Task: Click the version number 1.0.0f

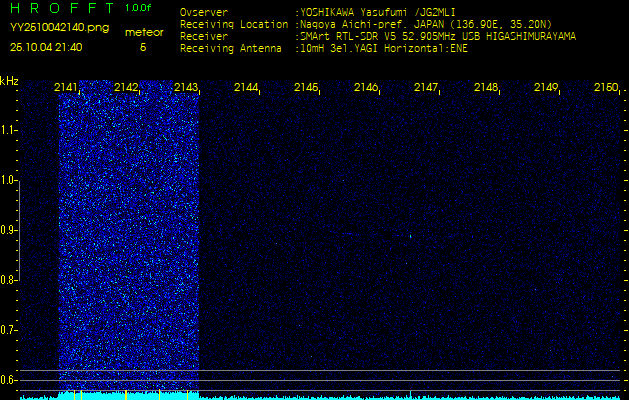Action: (x=138, y=8)
